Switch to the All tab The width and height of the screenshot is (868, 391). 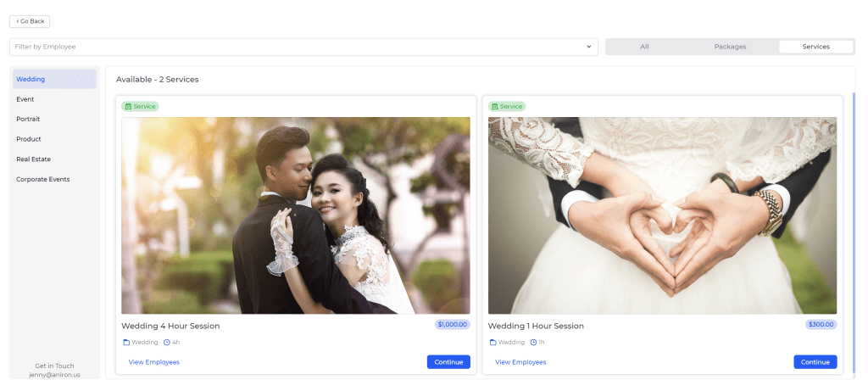pyautogui.click(x=644, y=47)
